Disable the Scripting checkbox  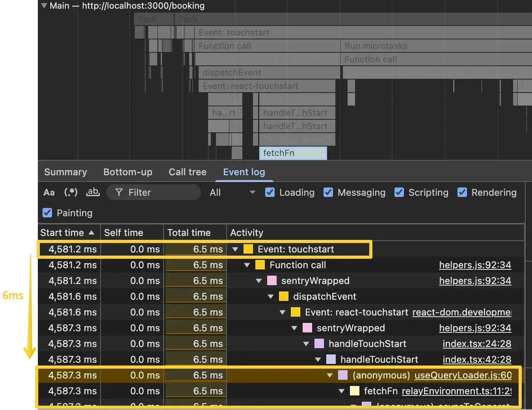pos(399,193)
